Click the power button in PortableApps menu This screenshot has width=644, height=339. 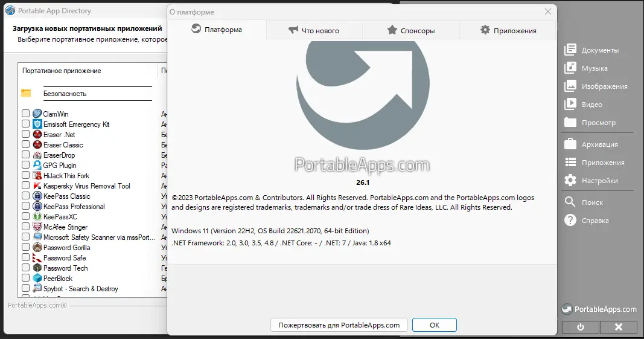(x=581, y=327)
